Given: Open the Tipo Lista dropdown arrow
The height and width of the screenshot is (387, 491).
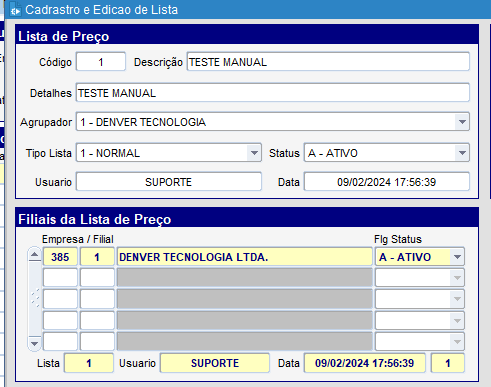Looking at the screenshot, I should point(254,153).
